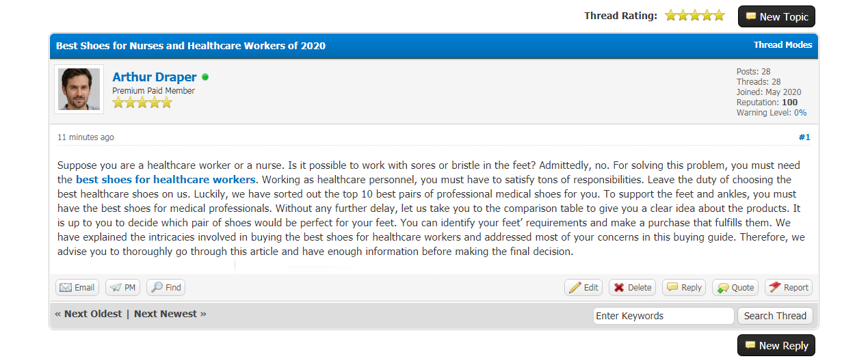This screenshot has height=363, width=868.
Task: Delete the post via red X icon
Action: (x=619, y=288)
